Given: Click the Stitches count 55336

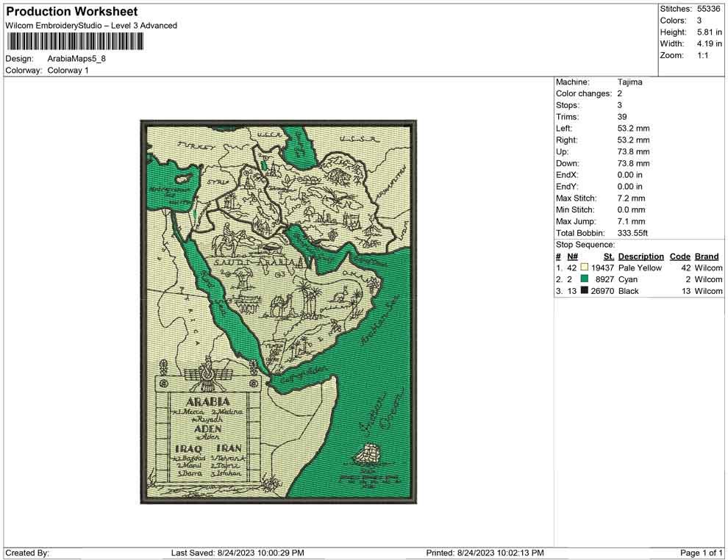Looking at the screenshot, I should point(709,9).
